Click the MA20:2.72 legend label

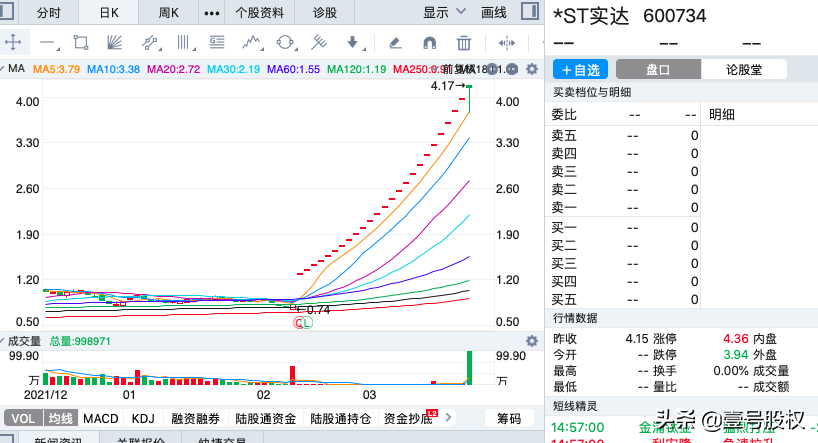pos(173,69)
